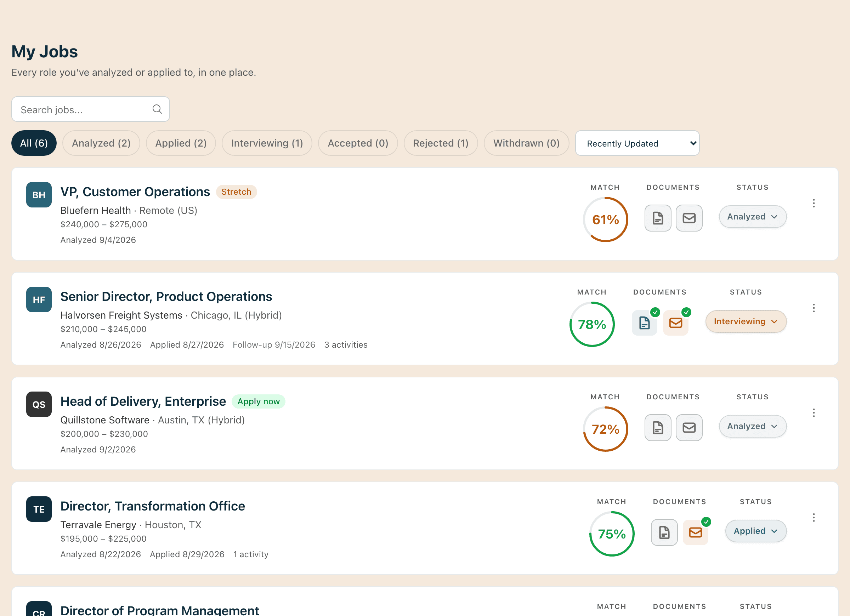This screenshot has height=616, width=850.
Task: Open resume document for Senior Director, Product Operations
Action: 645,323
